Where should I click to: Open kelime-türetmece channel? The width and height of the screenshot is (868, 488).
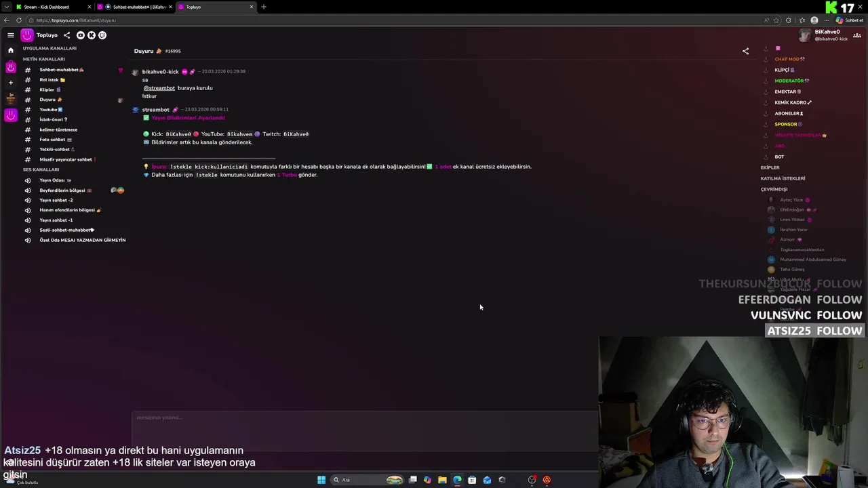point(58,129)
